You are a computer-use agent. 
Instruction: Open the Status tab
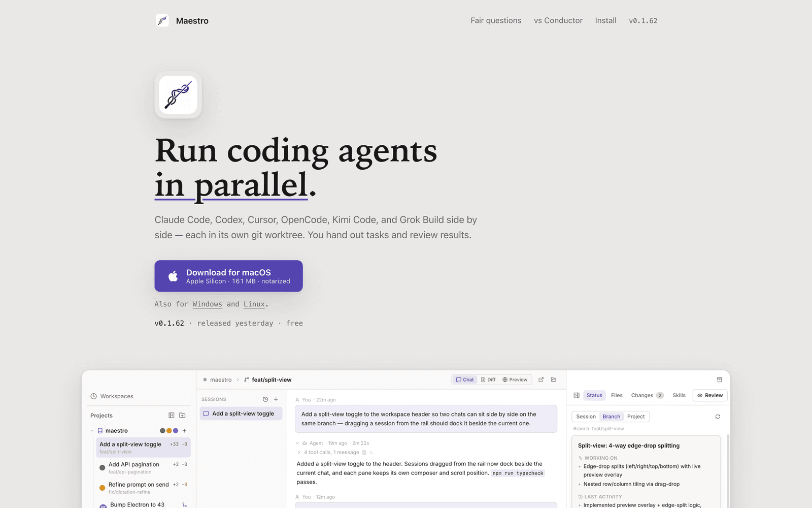594,395
